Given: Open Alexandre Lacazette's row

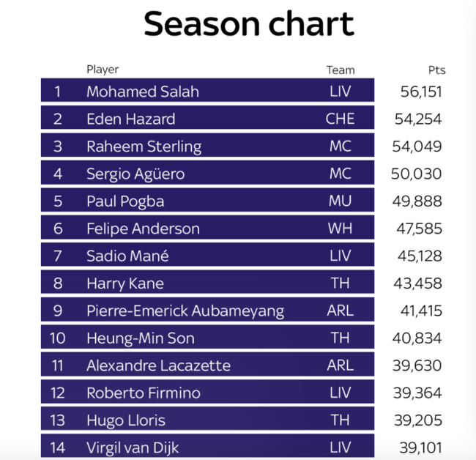Looking at the screenshot, I should click(158, 366).
